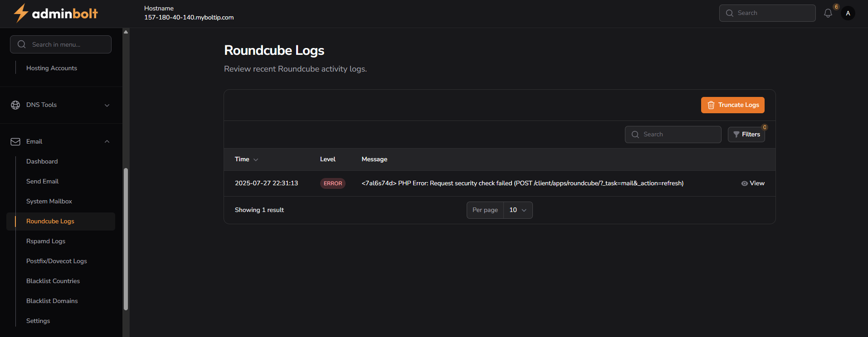
Task: Click the Email envelope icon
Action: click(15, 142)
